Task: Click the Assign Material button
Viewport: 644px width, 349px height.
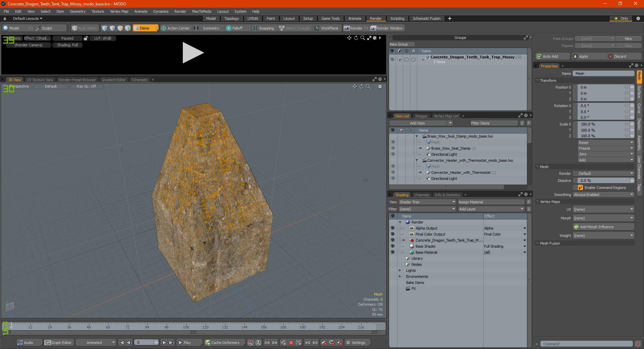Action: [491, 202]
